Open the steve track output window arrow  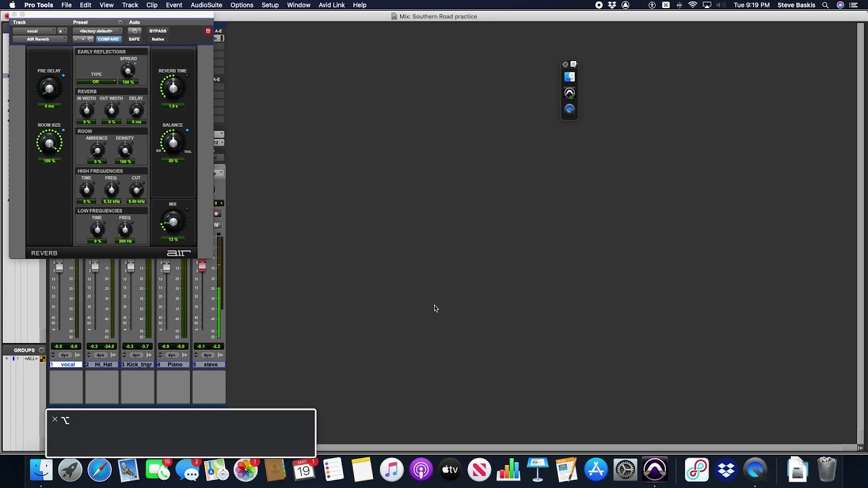click(220, 355)
